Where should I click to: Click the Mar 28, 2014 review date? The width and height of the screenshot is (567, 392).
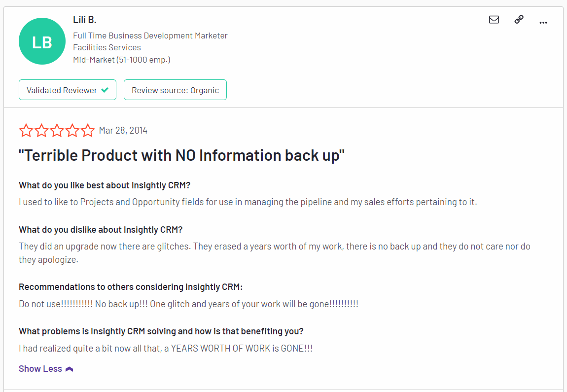coord(123,131)
